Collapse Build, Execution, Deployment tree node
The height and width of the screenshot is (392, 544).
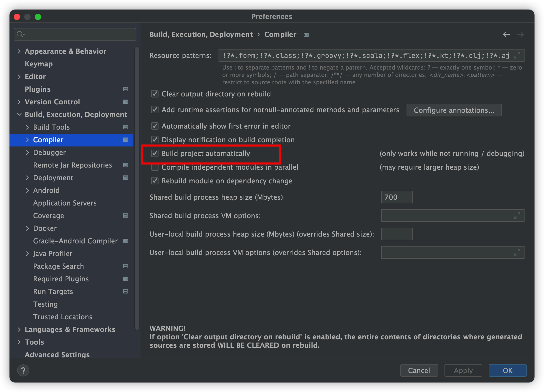coord(19,114)
